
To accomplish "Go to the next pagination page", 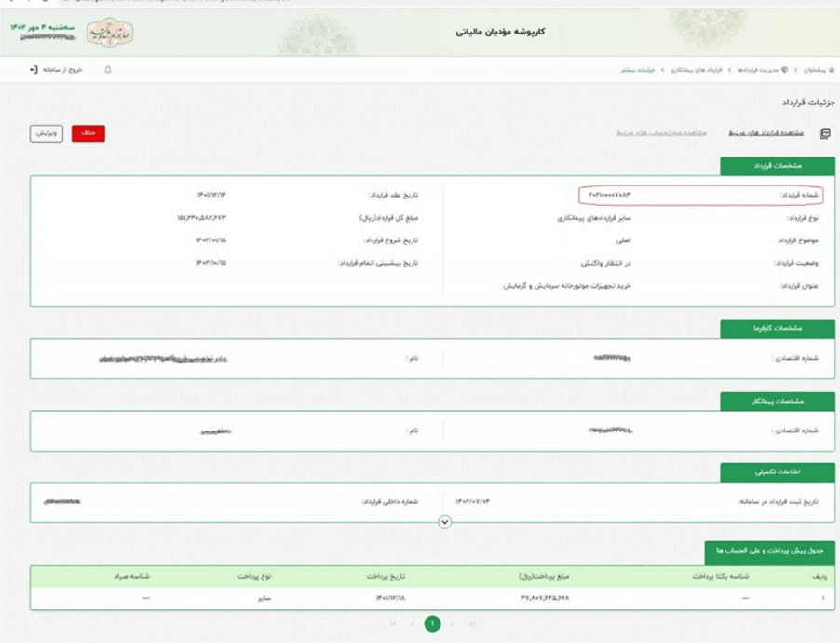I will (x=453, y=624).
